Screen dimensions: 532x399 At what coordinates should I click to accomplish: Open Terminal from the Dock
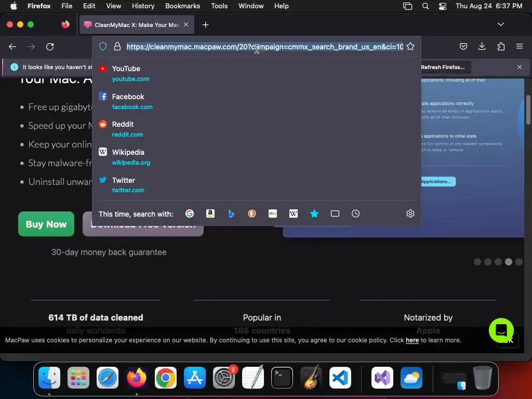click(282, 378)
